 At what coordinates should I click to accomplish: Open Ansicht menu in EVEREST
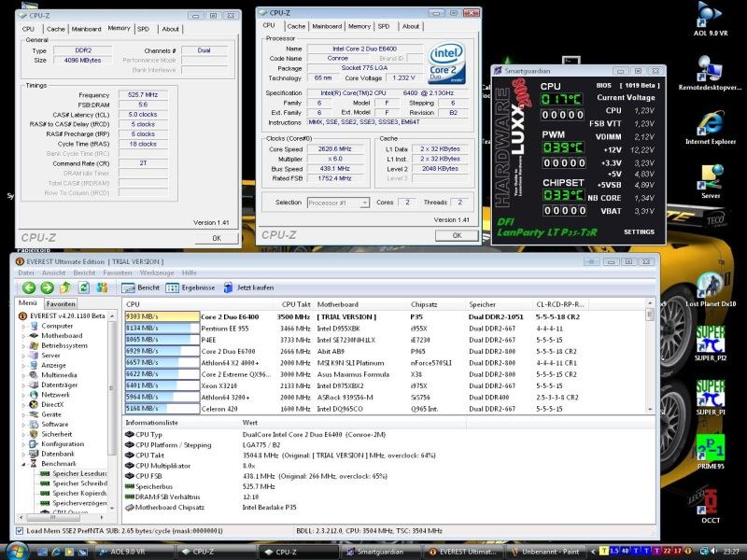pyautogui.click(x=53, y=273)
